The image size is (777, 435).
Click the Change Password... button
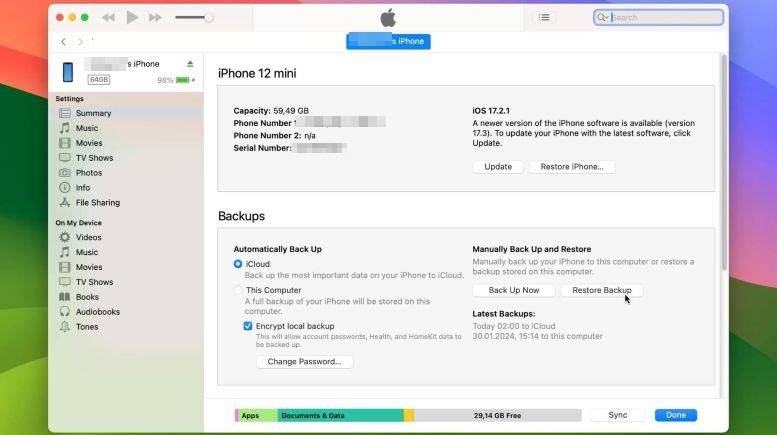(x=304, y=362)
